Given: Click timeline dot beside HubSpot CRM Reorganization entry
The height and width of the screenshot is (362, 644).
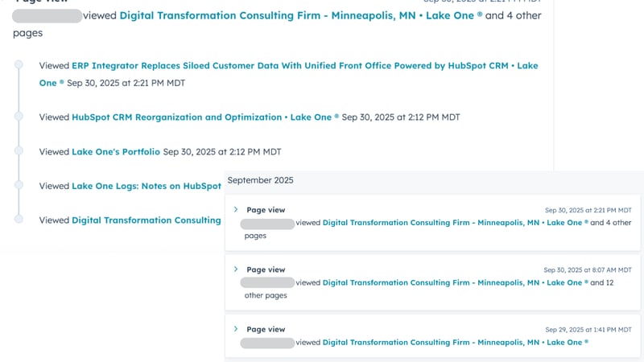Looking at the screenshot, I should [19, 116].
